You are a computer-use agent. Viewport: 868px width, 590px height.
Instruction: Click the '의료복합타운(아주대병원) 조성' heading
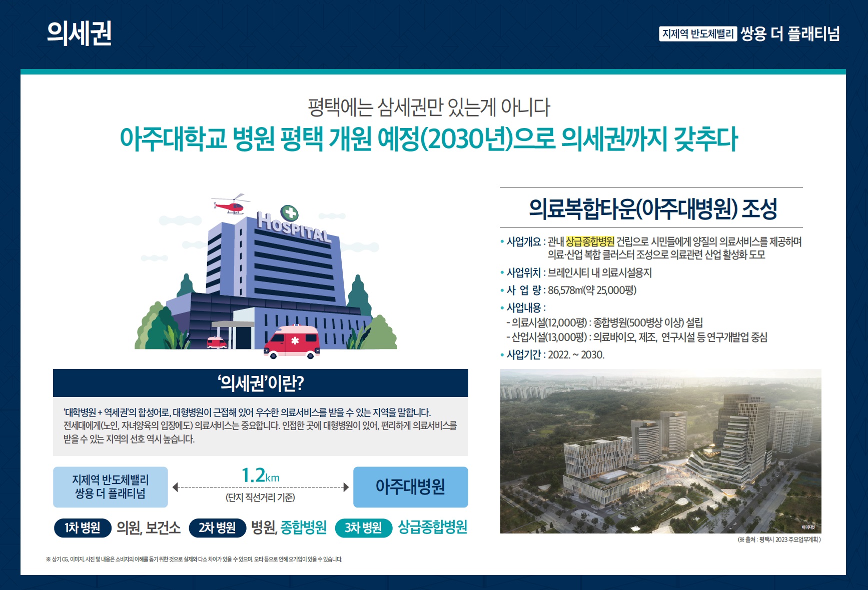point(653,208)
